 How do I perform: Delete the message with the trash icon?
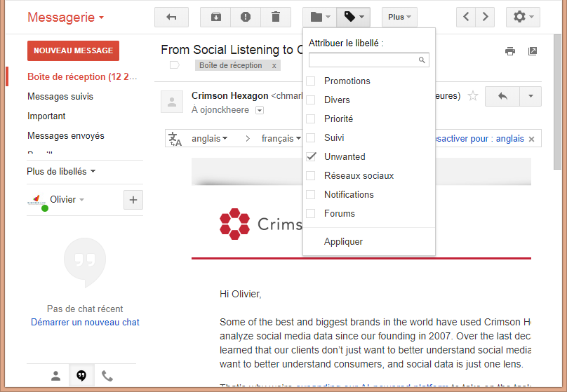[276, 17]
